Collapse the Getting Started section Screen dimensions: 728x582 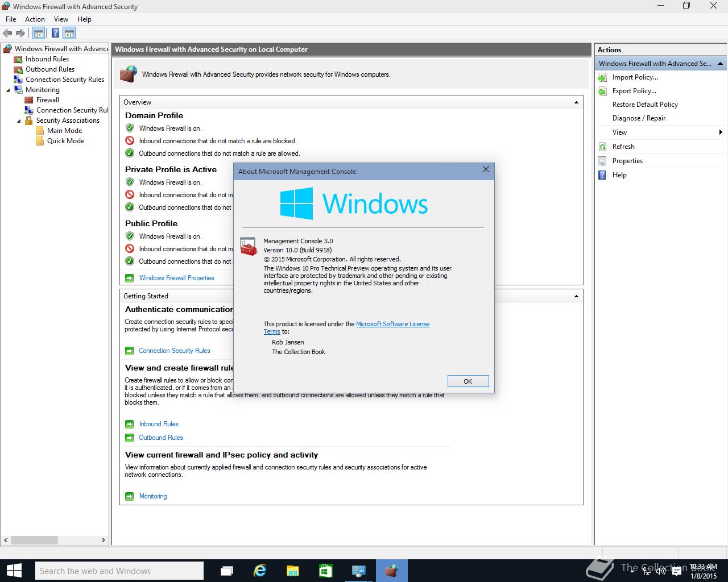(x=576, y=296)
